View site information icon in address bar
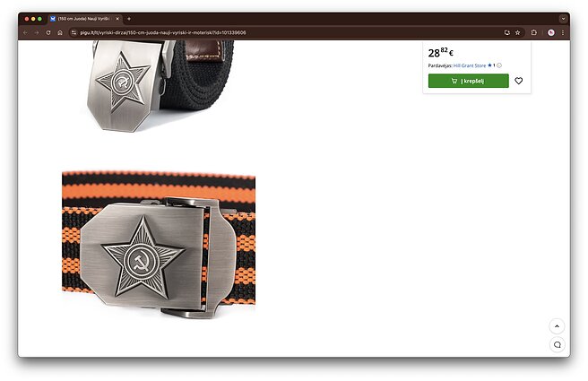 [73, 32]
